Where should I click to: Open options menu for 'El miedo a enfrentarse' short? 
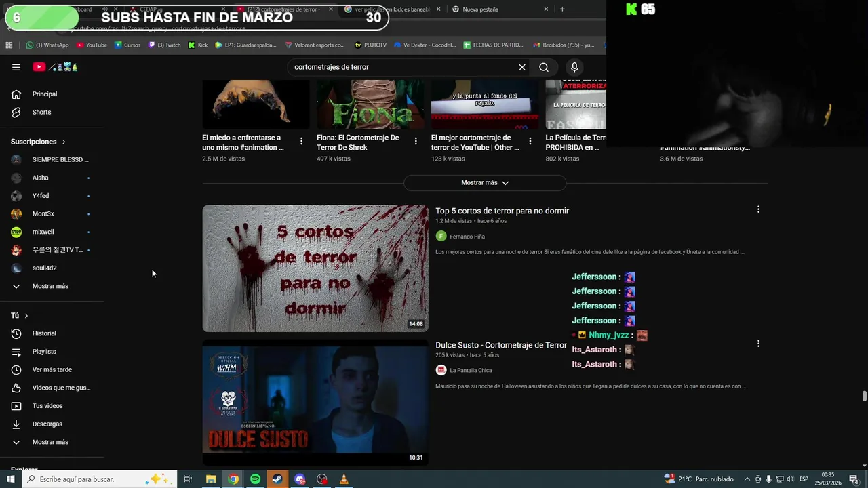301,141
